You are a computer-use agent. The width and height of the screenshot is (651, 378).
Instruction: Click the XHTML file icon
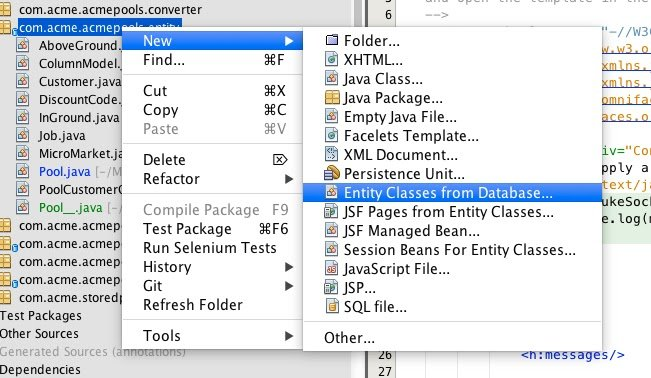(x=331, y=59)
